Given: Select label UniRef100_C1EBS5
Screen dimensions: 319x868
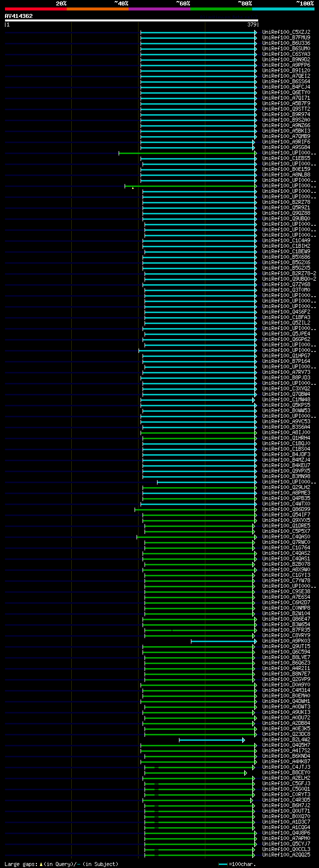Looking at the screenshot, I should click(286, 159).
